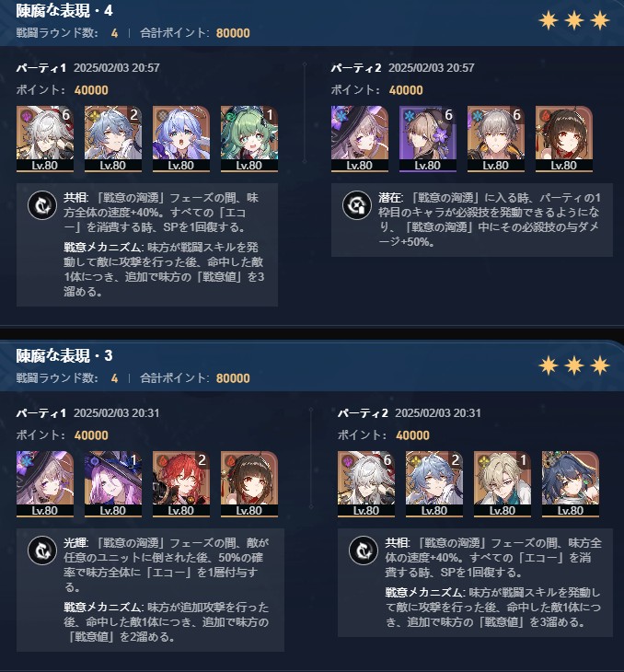This screenshot has width=624, height=672.
Task: Select the grey-haired ice character with eidolon 6
Action: pyautogui.click(x=496, y=139)
